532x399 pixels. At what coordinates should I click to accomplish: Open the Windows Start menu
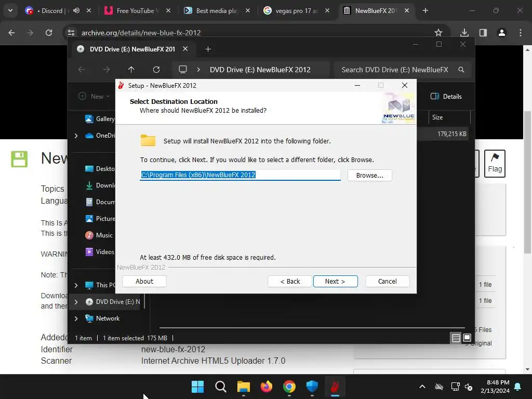[197, 387]
